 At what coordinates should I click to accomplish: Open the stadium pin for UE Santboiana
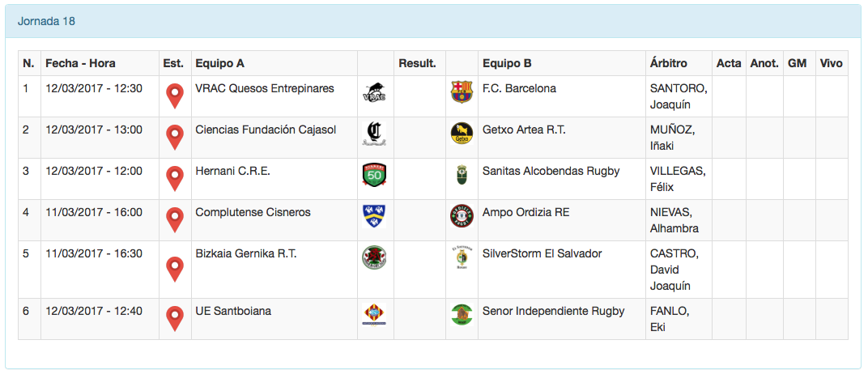click(x=174, y=318)
